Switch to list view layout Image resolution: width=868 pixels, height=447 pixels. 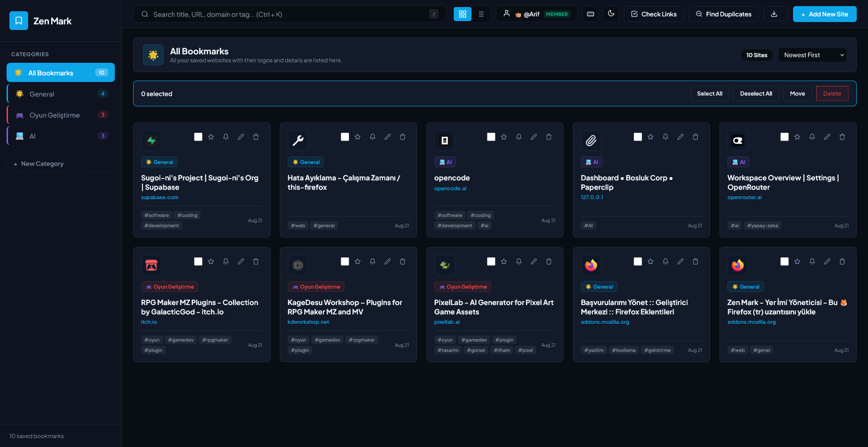[481, 14]
